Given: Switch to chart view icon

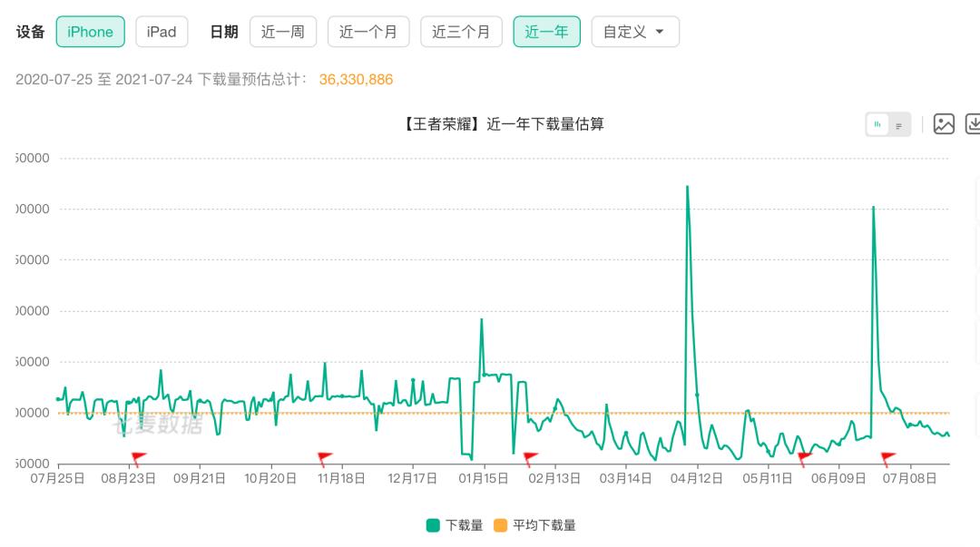Looking at the screenshot, I should 877,124.
